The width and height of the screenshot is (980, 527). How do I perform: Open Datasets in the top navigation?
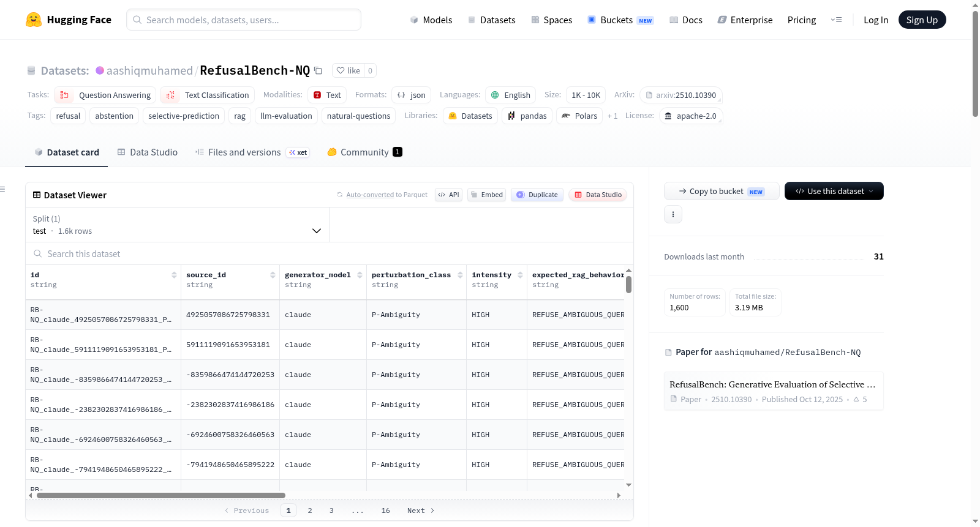[492, 20]
